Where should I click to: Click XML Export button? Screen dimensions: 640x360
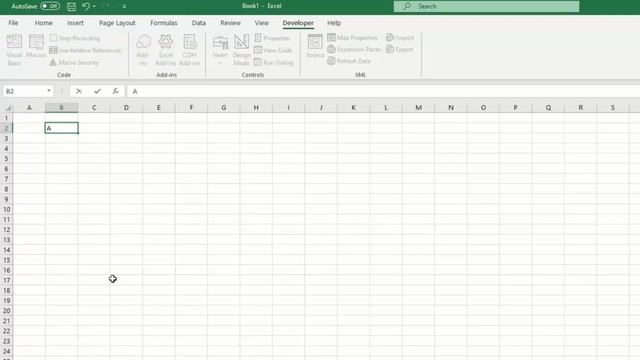click(400, 49)
